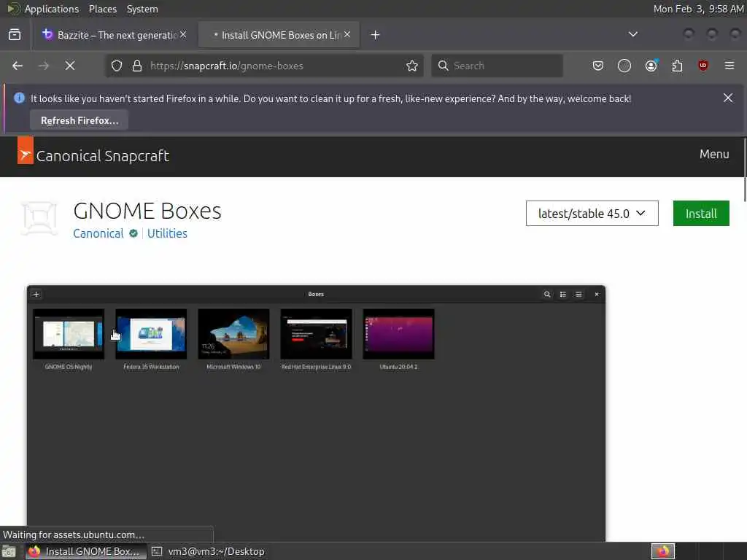747x560 pixels.
Task: Click the GNOME Boxes page heading
Action: click(147, 211)
